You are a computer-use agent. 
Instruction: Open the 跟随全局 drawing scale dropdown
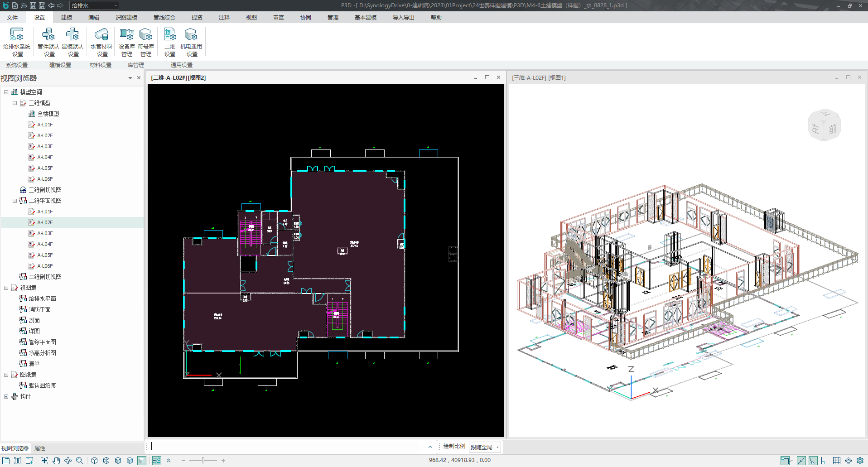(x=485, y=447)
